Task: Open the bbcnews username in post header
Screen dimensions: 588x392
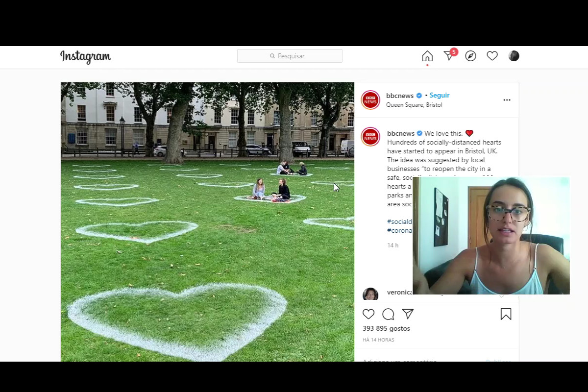Action: click(400, 96)
